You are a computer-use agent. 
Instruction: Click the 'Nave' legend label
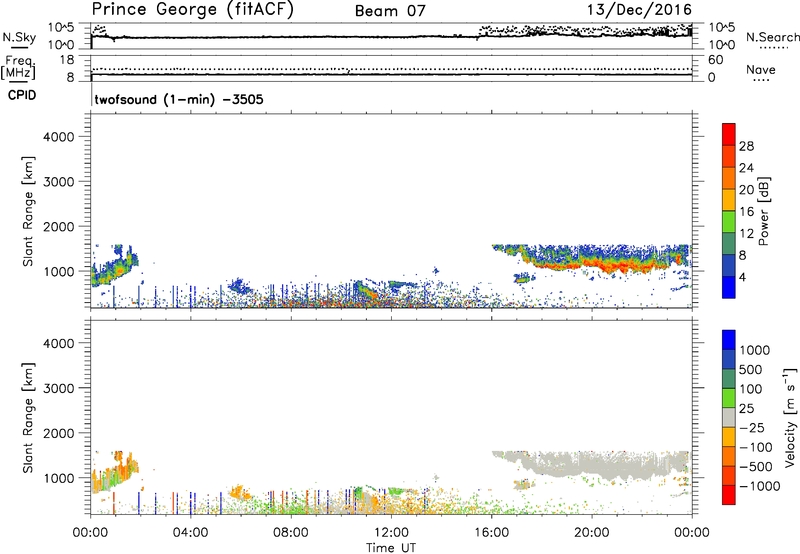pos(761,70)
